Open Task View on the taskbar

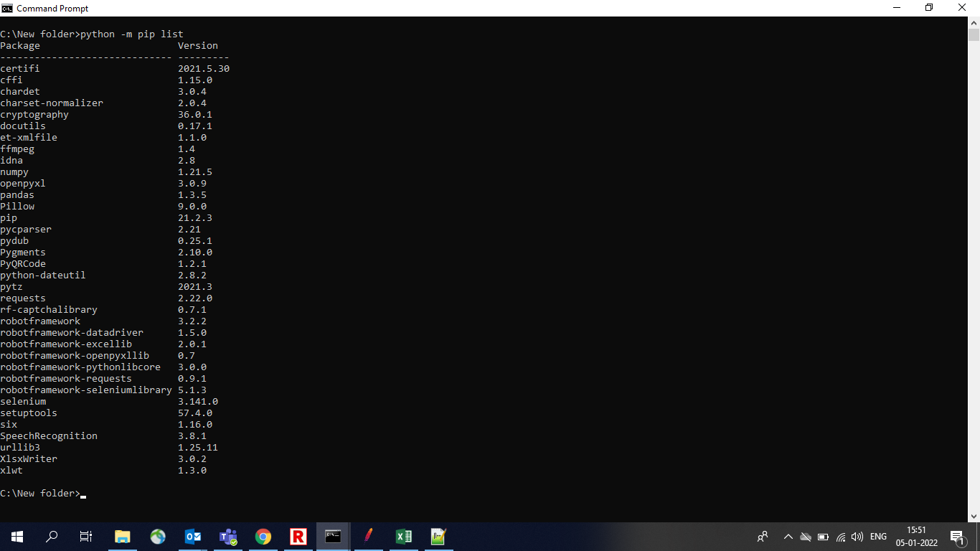pos(86,536)
